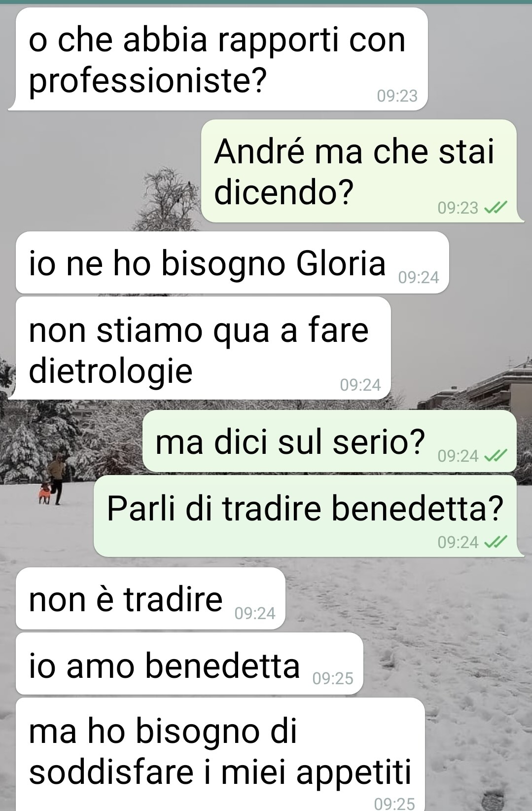This screenshot has height=811, width=532.
Task: Click the 09:25 timestamp beside "io amo benedetta"
Action: click(x=333, y=679)
